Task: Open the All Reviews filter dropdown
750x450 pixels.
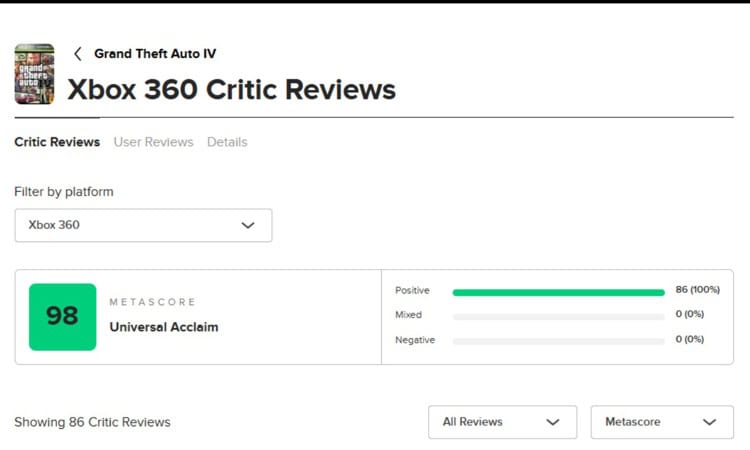Action: (503, 422)
